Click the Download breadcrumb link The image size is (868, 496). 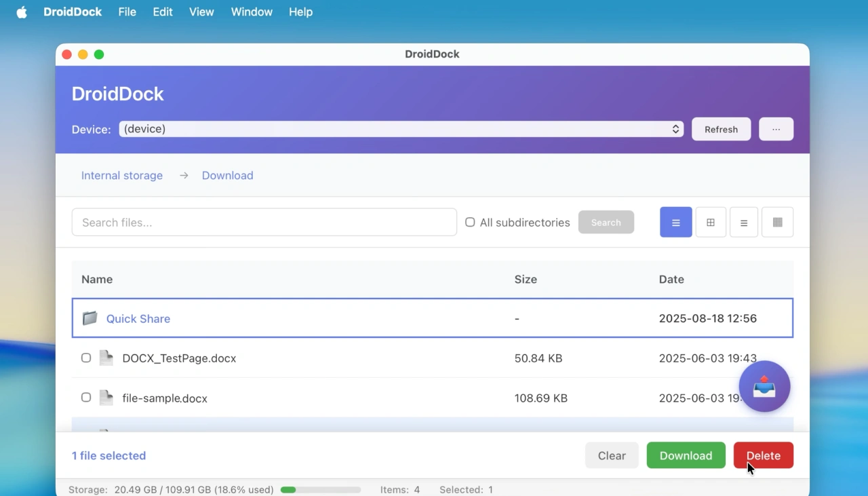[x=227, y=175]
